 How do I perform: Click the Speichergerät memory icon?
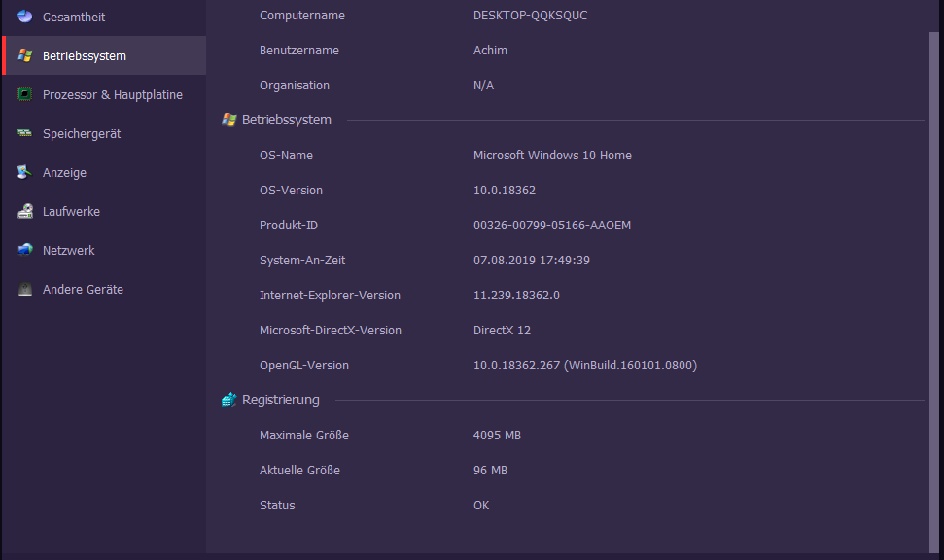[24, 133]
